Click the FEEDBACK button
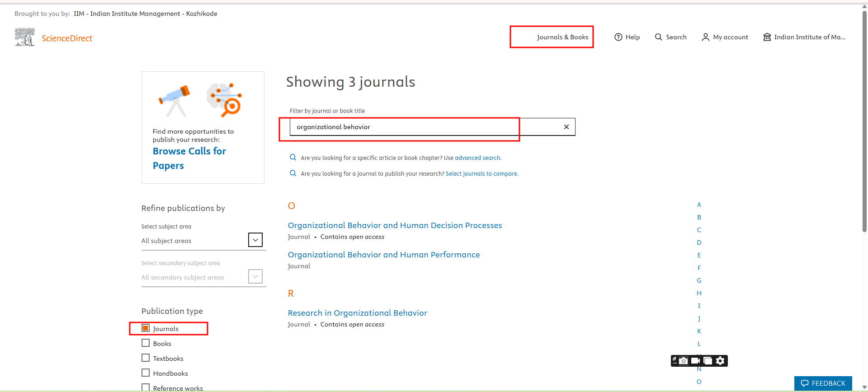The image size is (868, 392). tap(823, 383)
